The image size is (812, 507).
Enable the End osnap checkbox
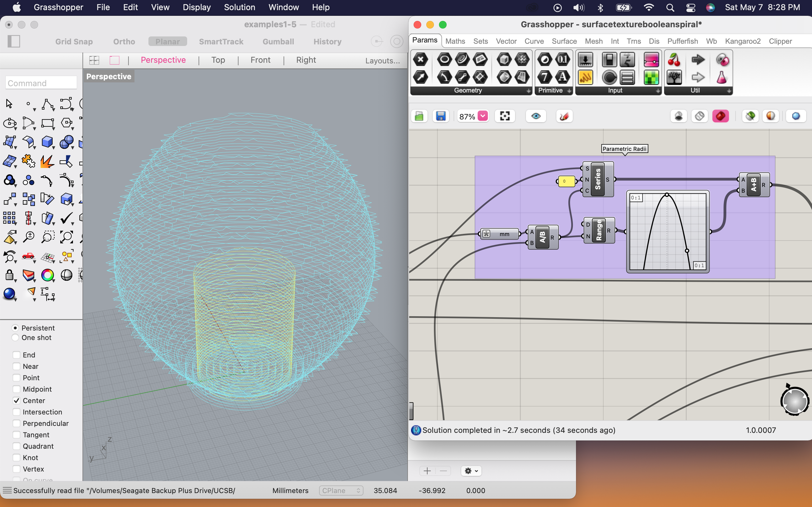[15, 355]
